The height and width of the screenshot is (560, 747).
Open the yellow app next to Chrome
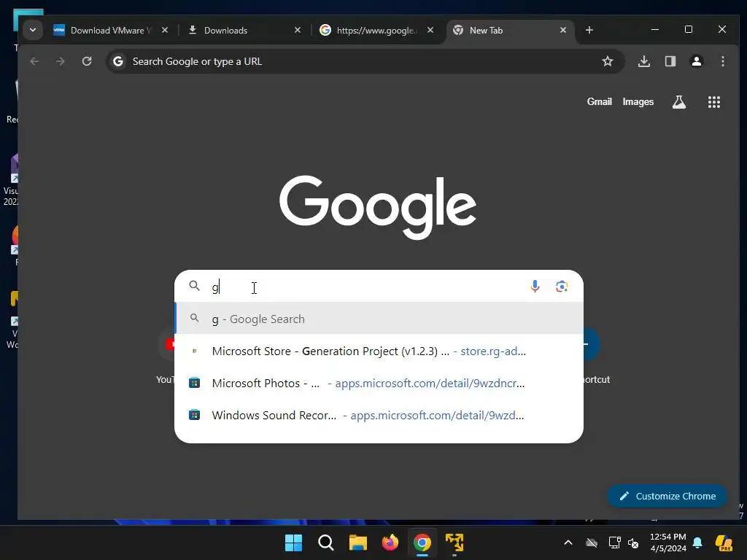454,542
